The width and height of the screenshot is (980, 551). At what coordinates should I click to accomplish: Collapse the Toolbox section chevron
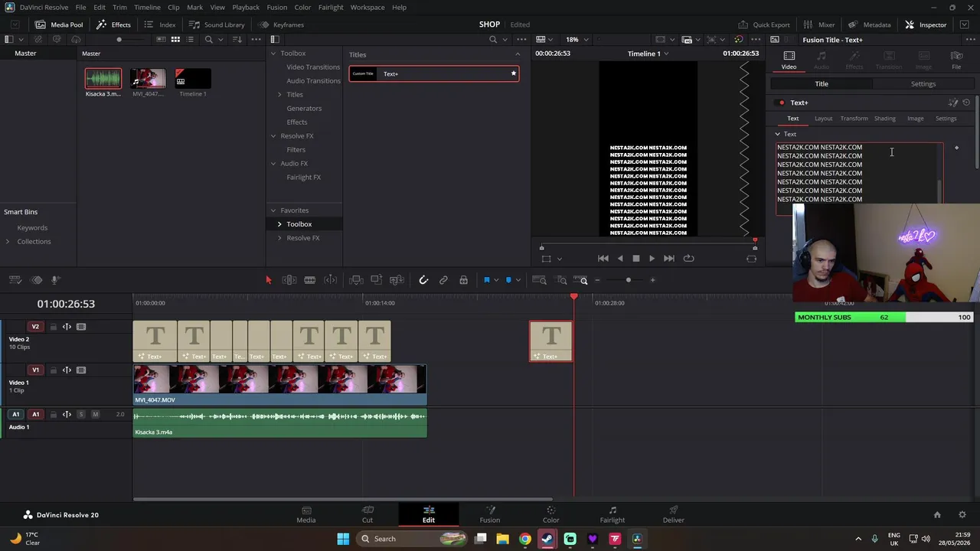pyautogui.click(x=273, y=54)
